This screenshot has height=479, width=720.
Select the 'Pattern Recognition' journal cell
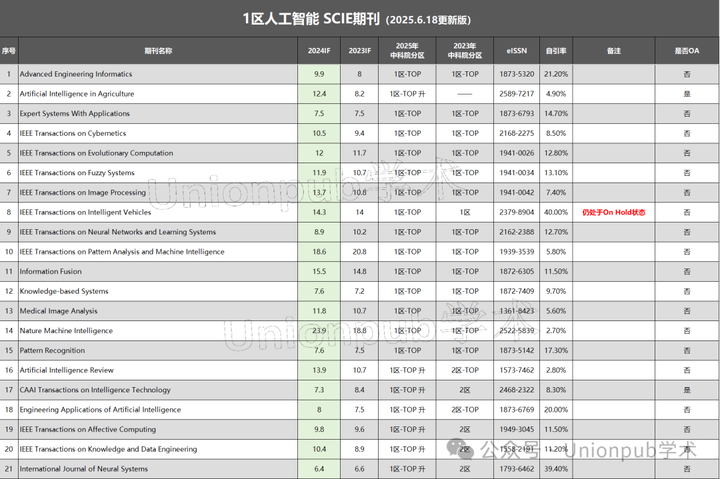158,350
